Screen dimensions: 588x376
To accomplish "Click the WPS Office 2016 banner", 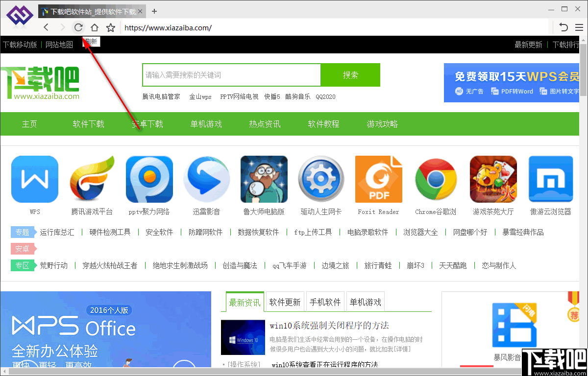I will (105, 329).
